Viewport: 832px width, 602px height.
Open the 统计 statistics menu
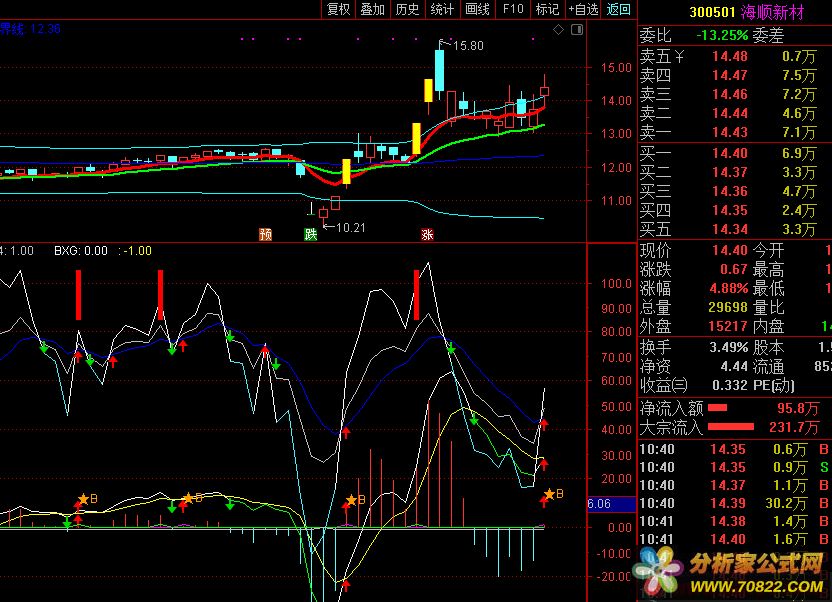pos(442,9)
